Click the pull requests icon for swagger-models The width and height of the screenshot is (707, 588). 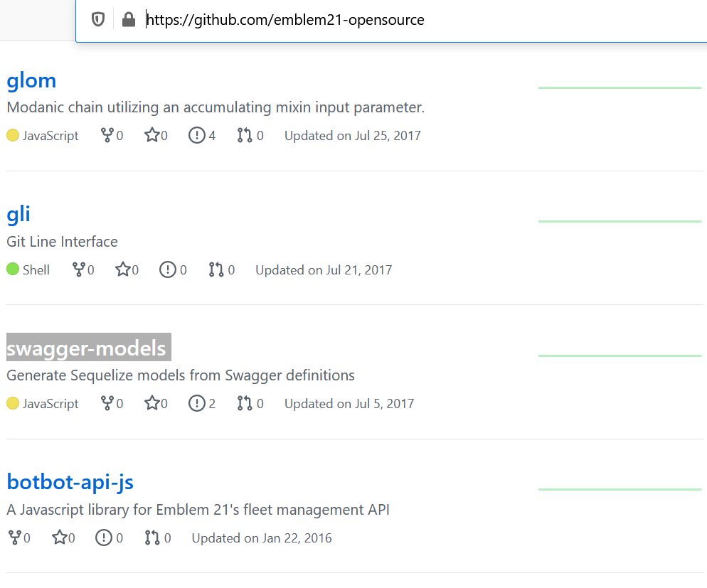click(245, 403)
